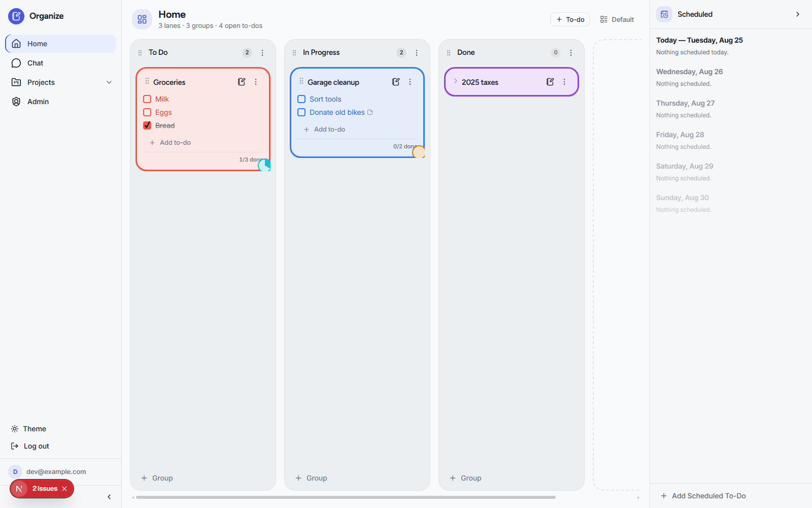Expand the 2025 taxes group

pyautogui.click(x=455, y=81)
